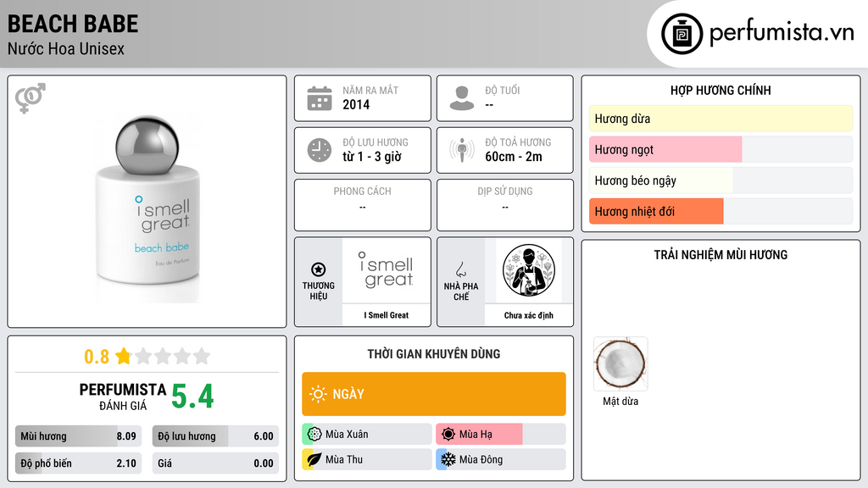Select the Mùa Xuân season row
Viewport: 868px width, 488px height.
click(x=367, y=435)
